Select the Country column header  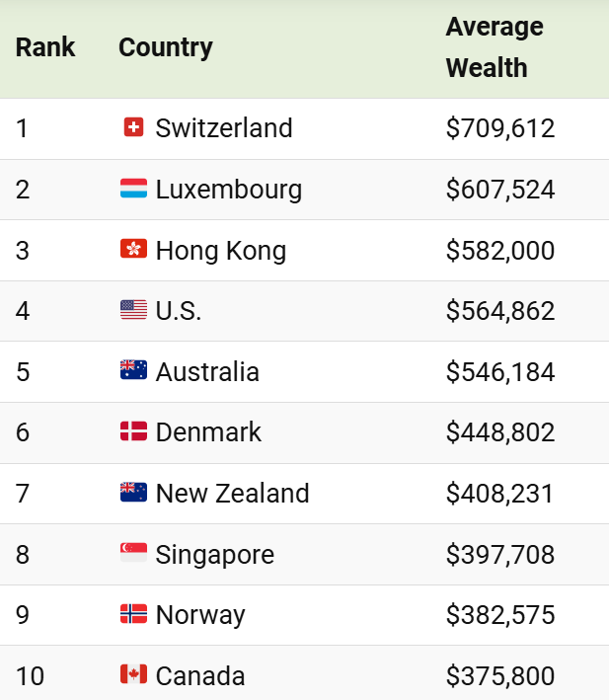coord(166,48)
